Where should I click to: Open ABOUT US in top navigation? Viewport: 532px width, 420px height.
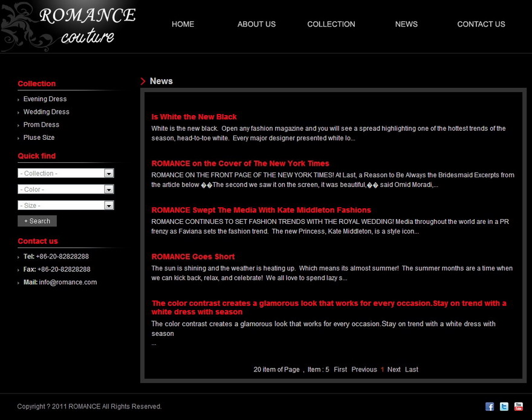tap(256, 24)
